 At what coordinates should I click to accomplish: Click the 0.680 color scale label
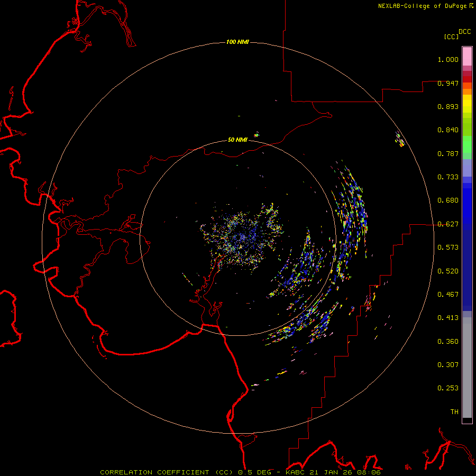(448, 200)
